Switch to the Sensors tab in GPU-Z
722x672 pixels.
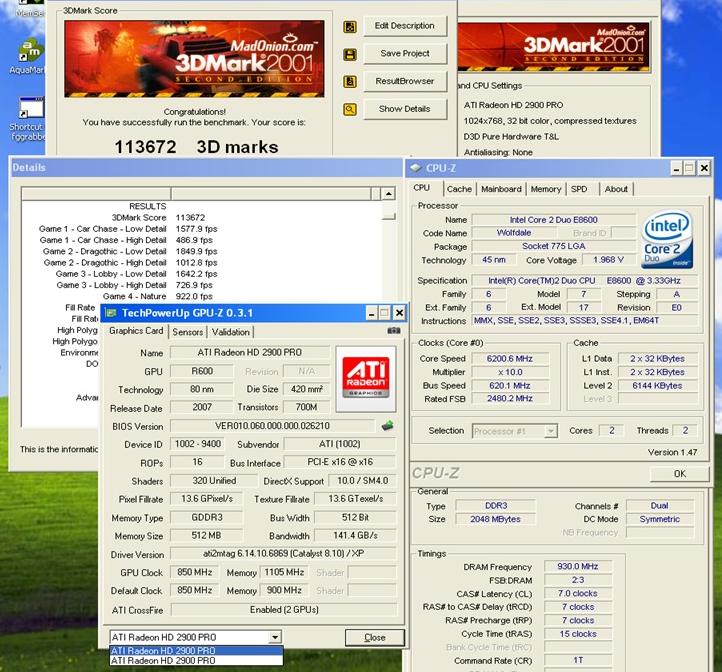point(187,332)
